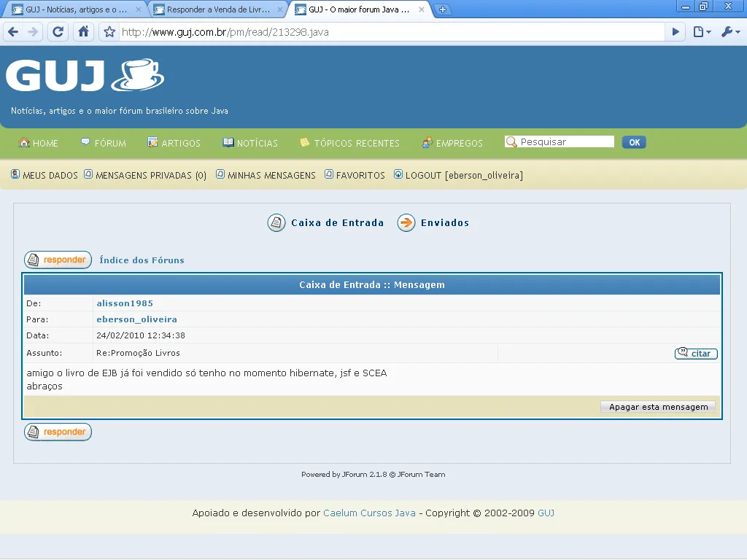The height and width of the screenshot is (560, 747).
Task: Open the NOTÍCIAS menu item
Action: (x=258, y=144)
